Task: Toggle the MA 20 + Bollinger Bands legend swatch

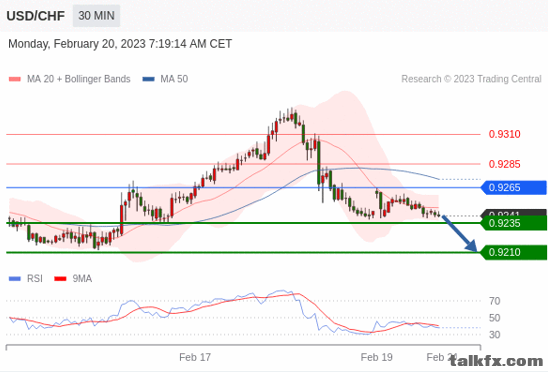Action: pyautogui.click(x=15, y=79)
